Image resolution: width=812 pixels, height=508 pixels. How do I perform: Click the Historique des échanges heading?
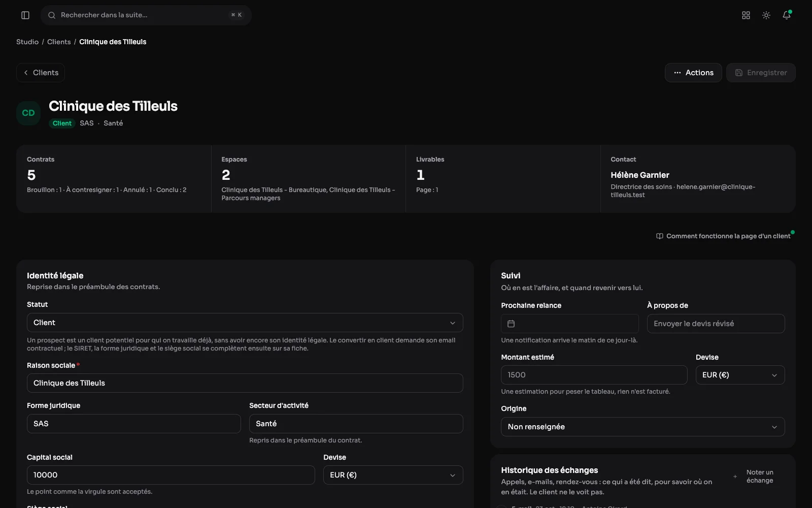549,470
